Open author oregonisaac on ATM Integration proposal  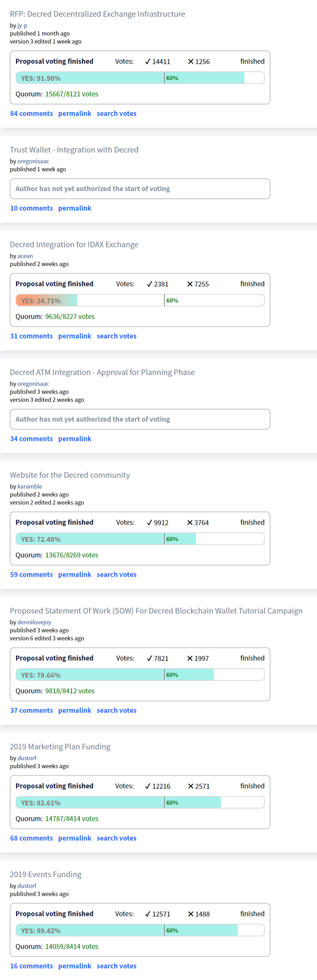pyautogui.click(x=33, y=384)
